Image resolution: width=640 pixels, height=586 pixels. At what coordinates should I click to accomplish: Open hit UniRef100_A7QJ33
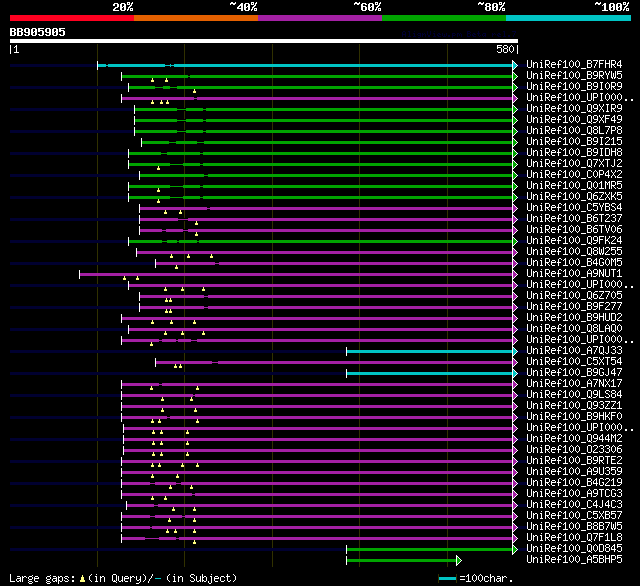point(574,351)
